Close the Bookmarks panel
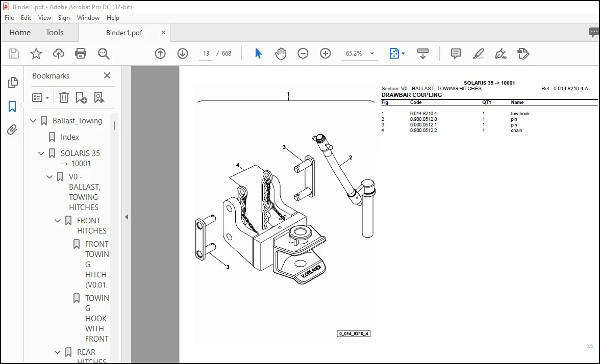Image resolution: width=600 pixels, height=364 pixels. [x=107, y=75]
